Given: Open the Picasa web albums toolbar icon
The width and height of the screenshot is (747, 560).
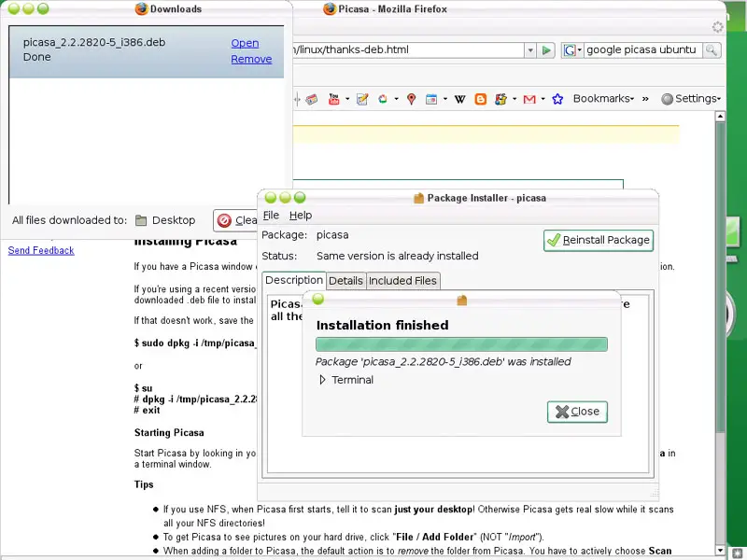Looking at the screenshot, I should (x=383, y=99).
